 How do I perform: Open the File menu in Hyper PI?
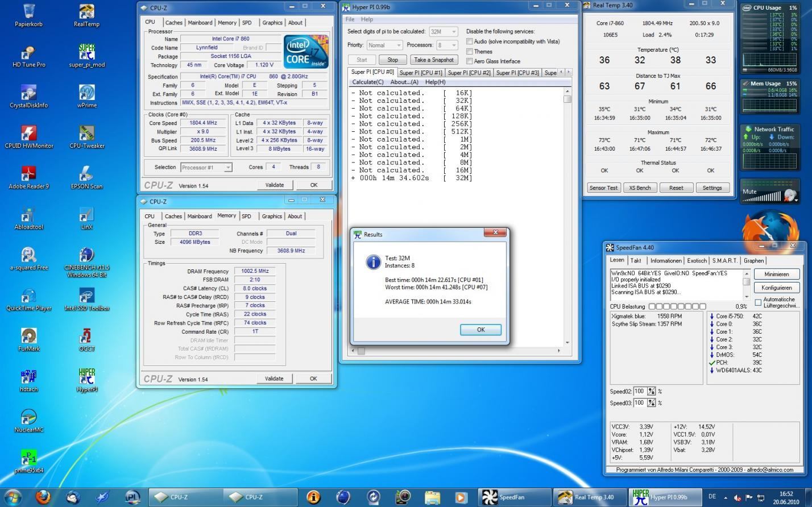click(x=350, y=19)
